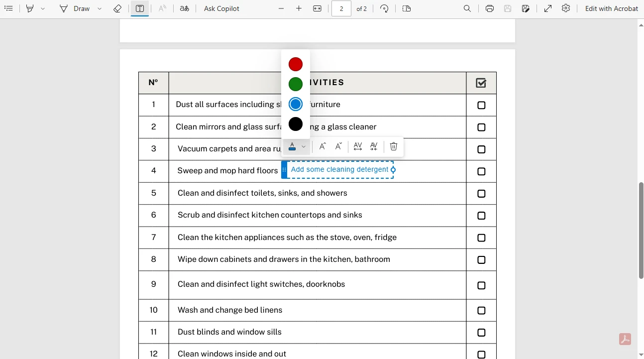644x359 pixels.
Task: Increase text spacing
Action: pos(357,146)
